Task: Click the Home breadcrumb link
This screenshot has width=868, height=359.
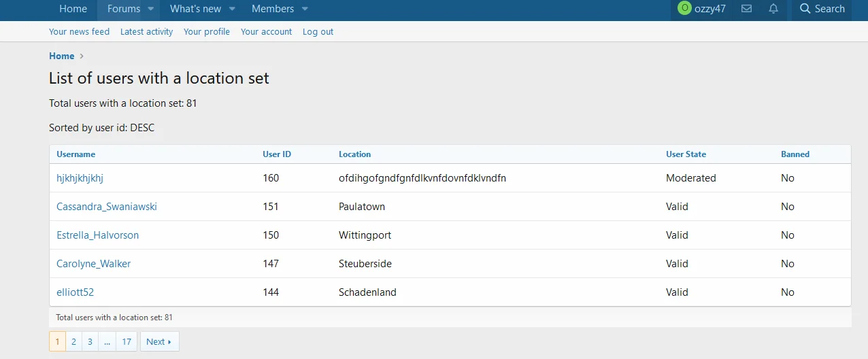Action: point(61,56)
